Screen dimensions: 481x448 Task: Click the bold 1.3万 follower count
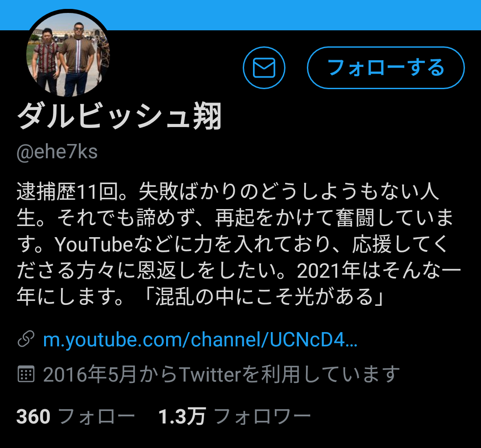[182, 417]
